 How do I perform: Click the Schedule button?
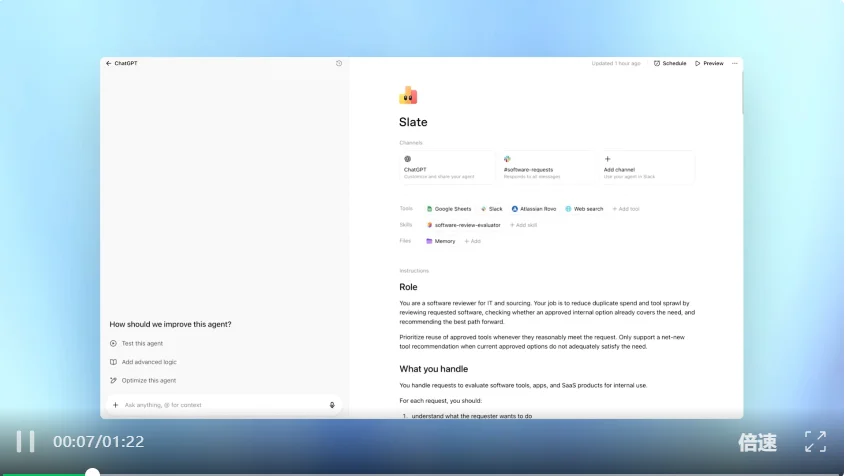(x=670, y=63)
